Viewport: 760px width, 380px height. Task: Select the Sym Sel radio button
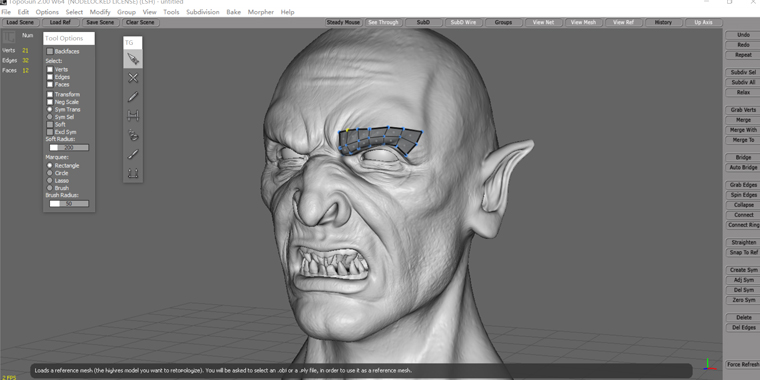tap(49, 117)
